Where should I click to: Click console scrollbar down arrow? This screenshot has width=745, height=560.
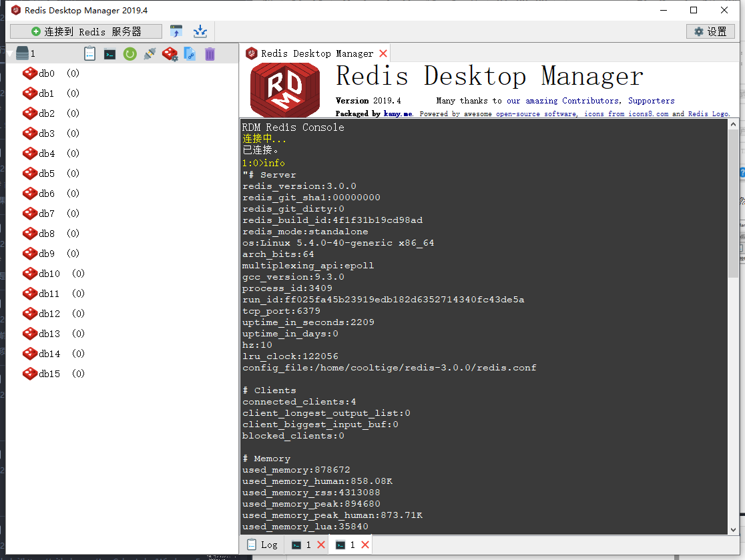pos(733,529)
